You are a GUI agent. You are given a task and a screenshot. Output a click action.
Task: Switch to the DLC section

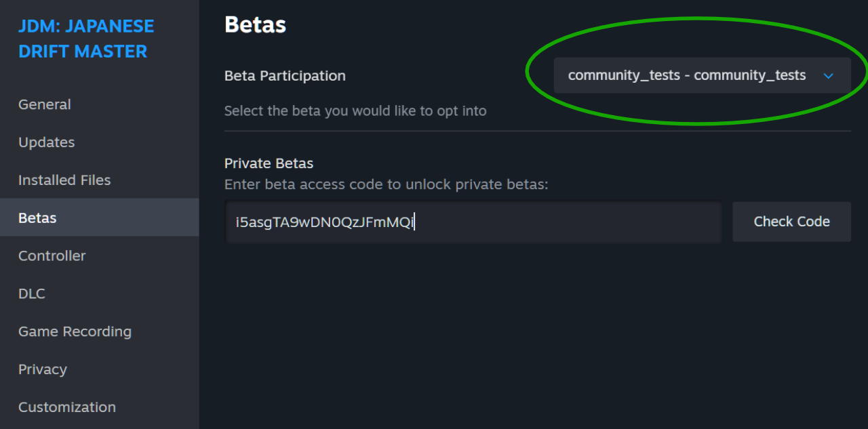pos(32,293)
